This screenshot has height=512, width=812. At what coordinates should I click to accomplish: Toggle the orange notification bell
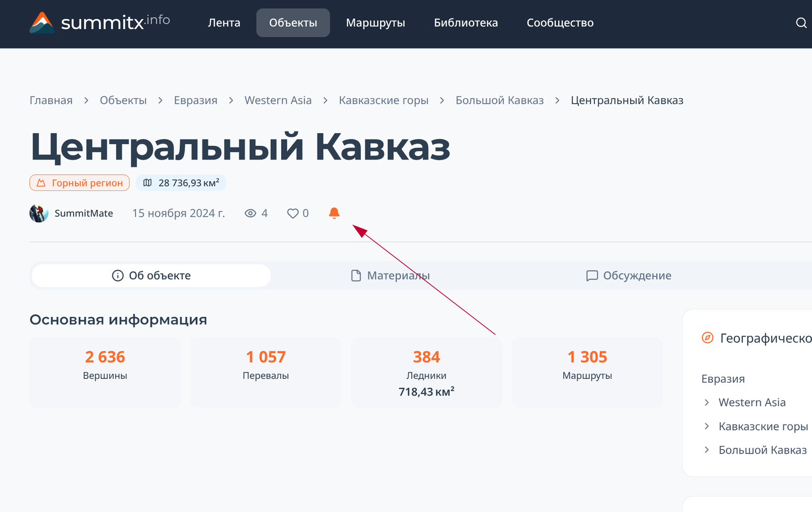[334, 213]
